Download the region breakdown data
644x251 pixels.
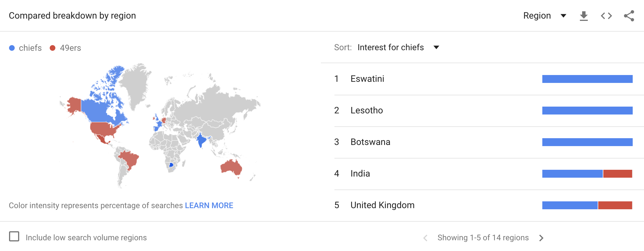click(584, 16)
